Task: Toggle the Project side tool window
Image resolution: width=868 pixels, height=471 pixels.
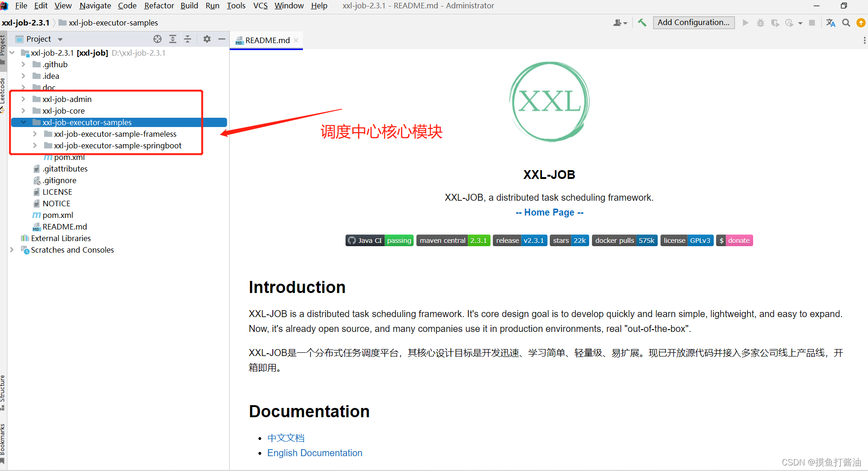Action: (3, 50)
